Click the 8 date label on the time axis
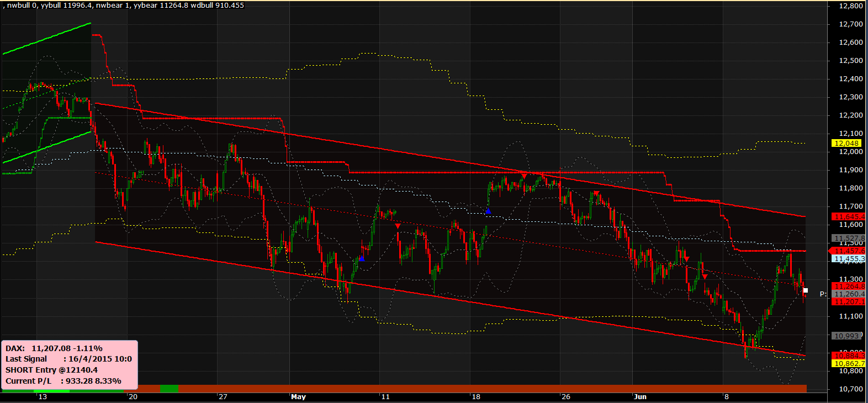 pyautogui.click(x=727, y=397)
